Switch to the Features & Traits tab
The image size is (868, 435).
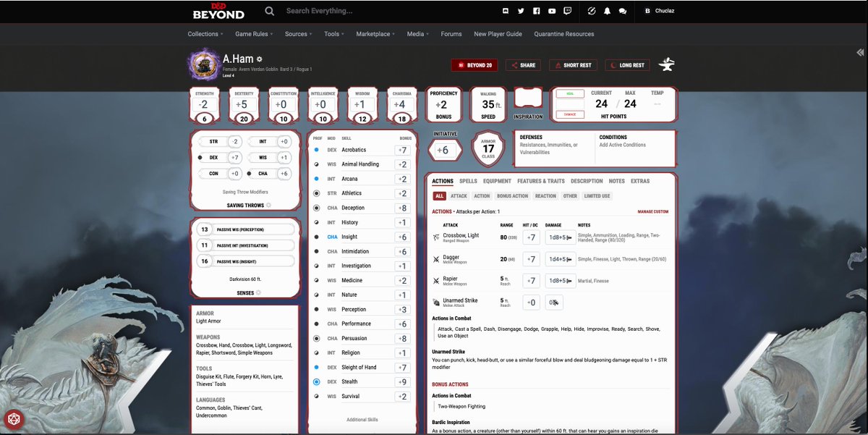(541, 181)
